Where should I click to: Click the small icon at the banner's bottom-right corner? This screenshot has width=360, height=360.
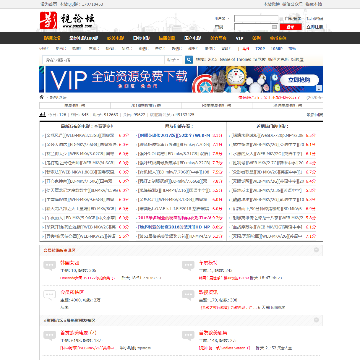point(319,88)
